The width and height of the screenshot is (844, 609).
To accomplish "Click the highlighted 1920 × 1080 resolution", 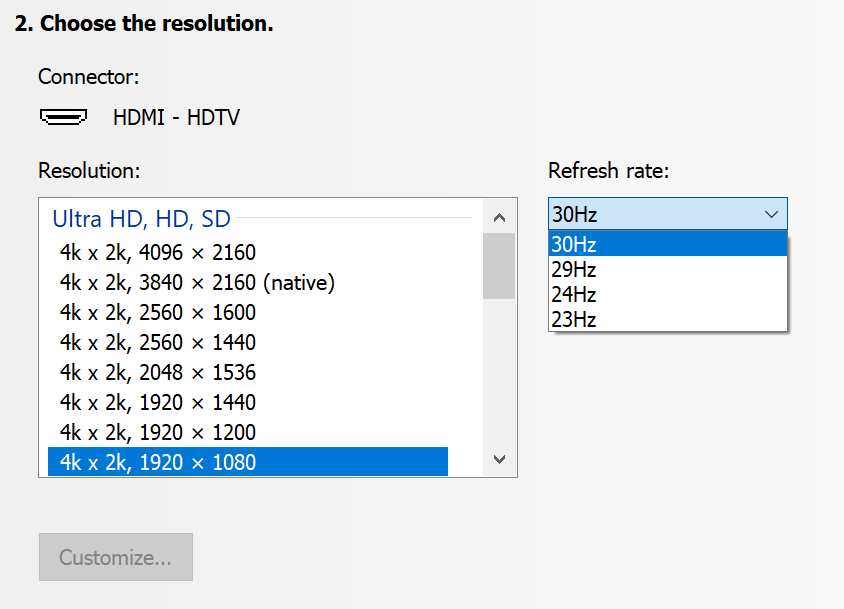I will click(248, 462).
